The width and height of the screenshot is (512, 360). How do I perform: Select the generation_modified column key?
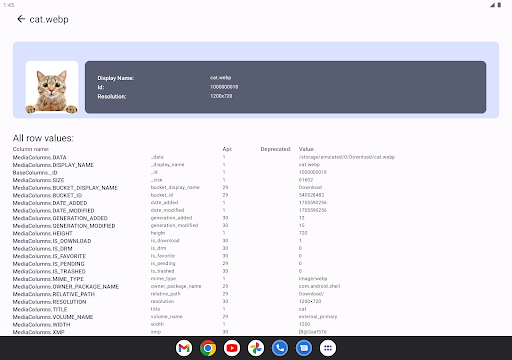point(174,225)
